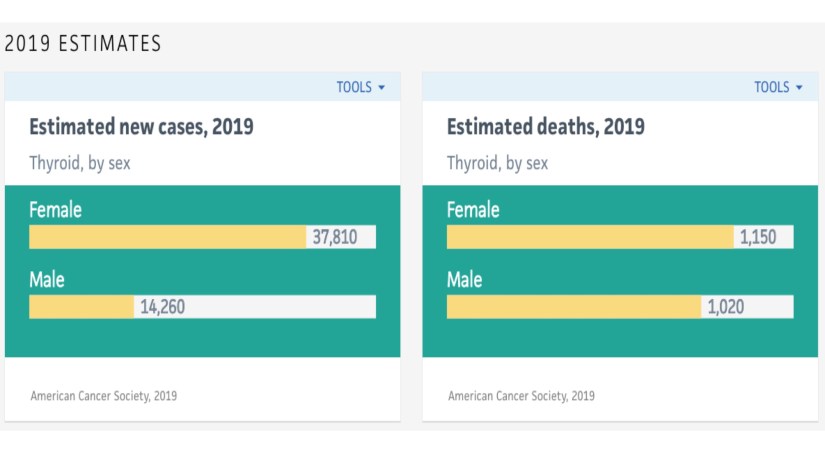Click the '2019 ESTIMATES' section heading
The height and width of the screenshot is (463, 825).
click(x=83, y=44)
